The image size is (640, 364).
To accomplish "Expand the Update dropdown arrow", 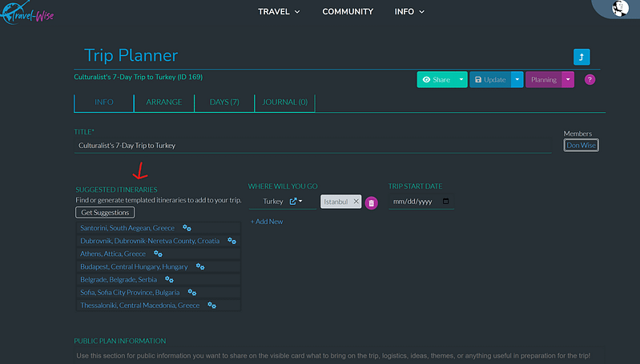I will pyautogui.click(x=517, y=79).
